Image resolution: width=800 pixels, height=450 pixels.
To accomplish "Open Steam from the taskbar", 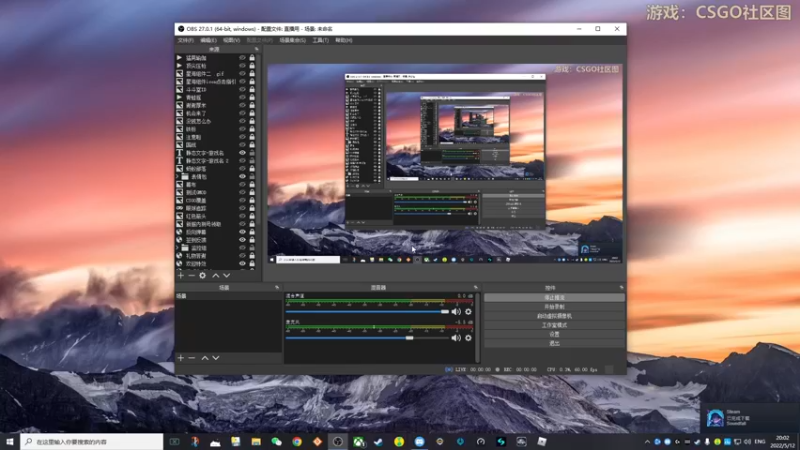I will 379,441.
